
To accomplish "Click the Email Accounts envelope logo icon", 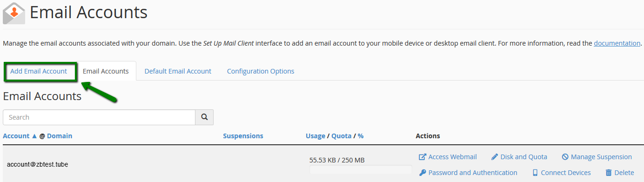I will pyautogui.click(x=14, y=13).
